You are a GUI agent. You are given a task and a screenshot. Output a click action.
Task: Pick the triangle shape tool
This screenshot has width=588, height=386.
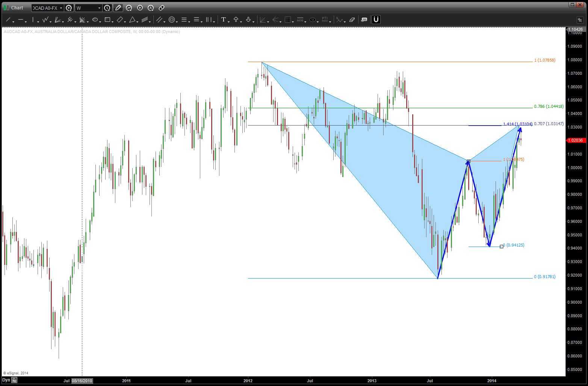pos(132,20)
